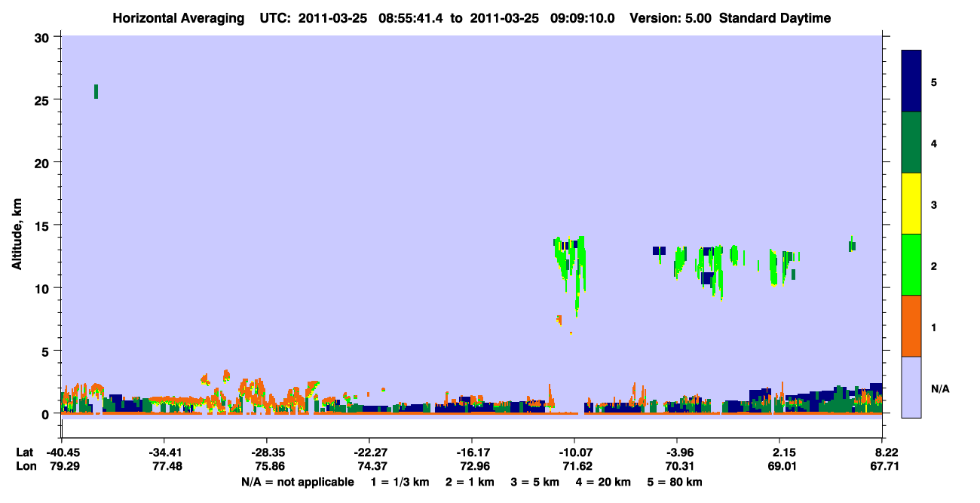Click the end time 09:09:10.0 in title
The height and width of the screenshot is (503, 980).
pos(581,18)
